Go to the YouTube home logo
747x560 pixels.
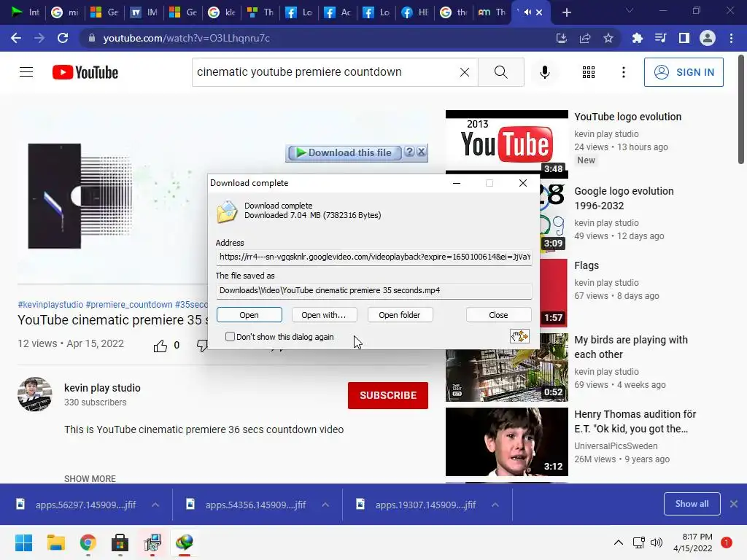tap(85, 72)
